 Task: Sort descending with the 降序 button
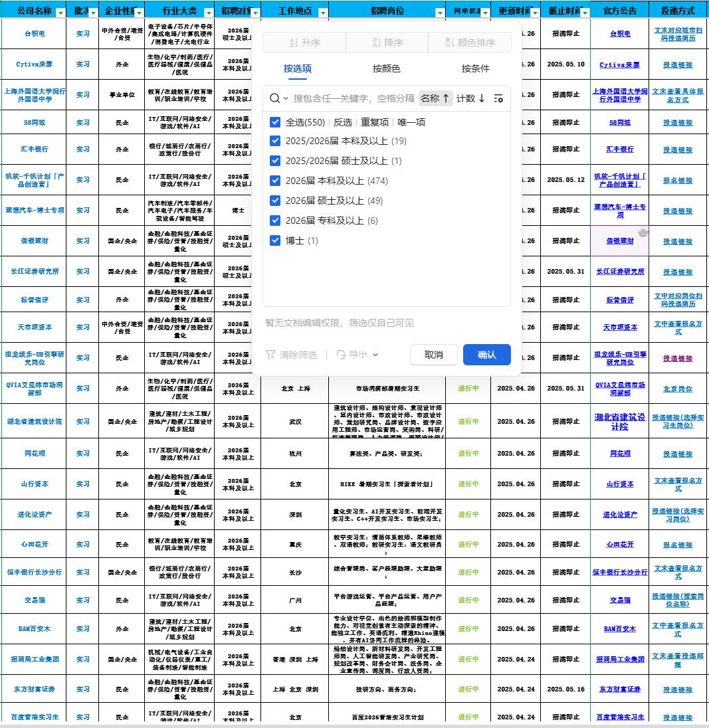pos(387,43)
